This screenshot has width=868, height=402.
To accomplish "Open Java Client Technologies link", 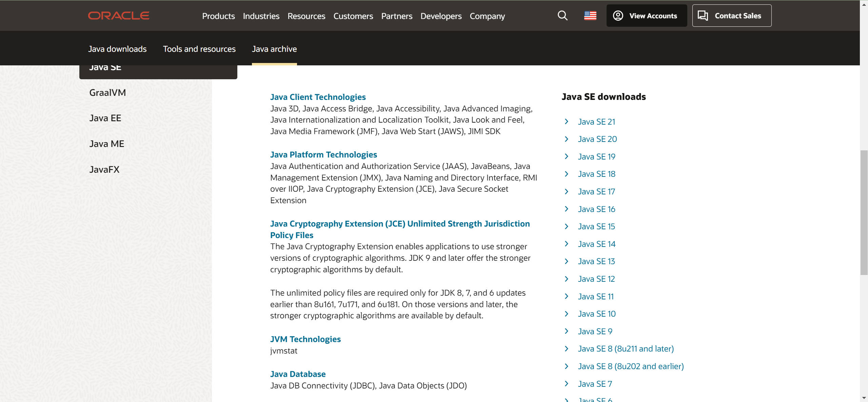I will 318,97.
